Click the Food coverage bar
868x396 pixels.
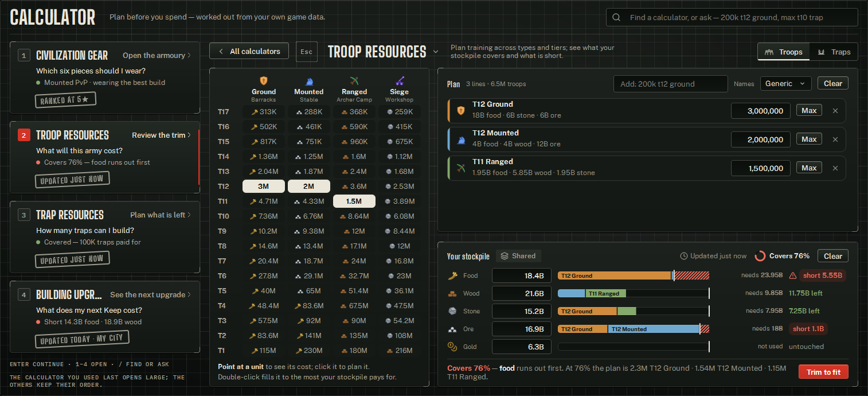pos(634,275)
